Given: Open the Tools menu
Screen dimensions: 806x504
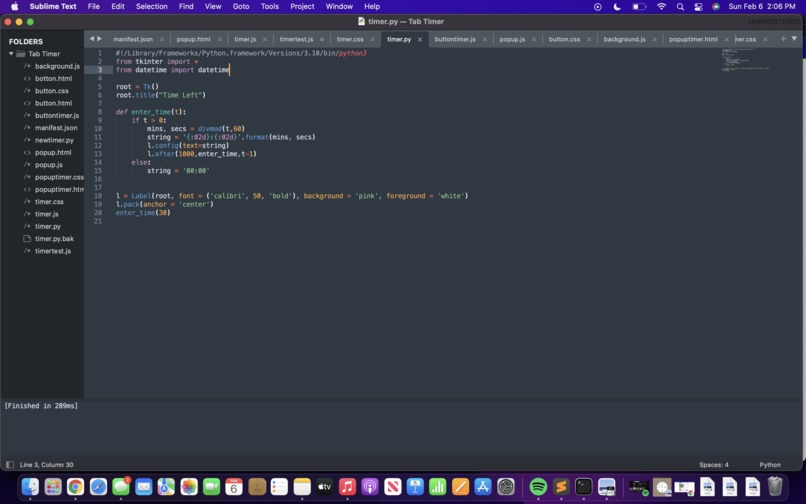Looking at the screenshot, I should (x=269, y=7).
